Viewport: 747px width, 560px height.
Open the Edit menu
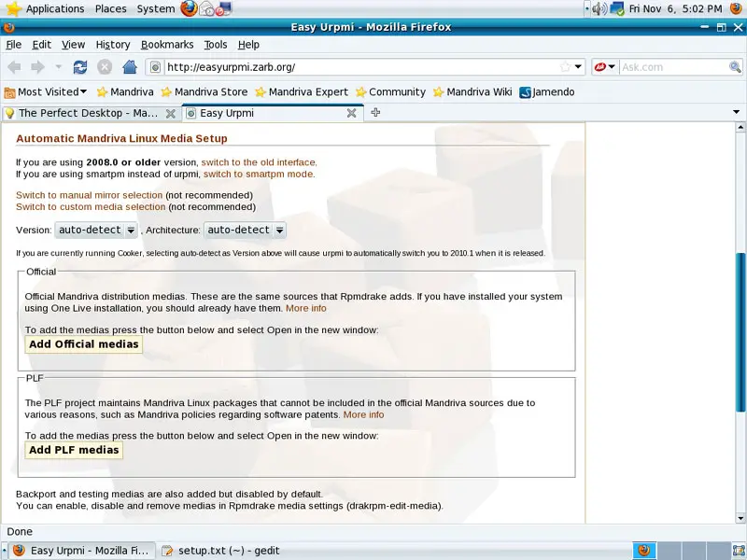(x=41, y=45)
